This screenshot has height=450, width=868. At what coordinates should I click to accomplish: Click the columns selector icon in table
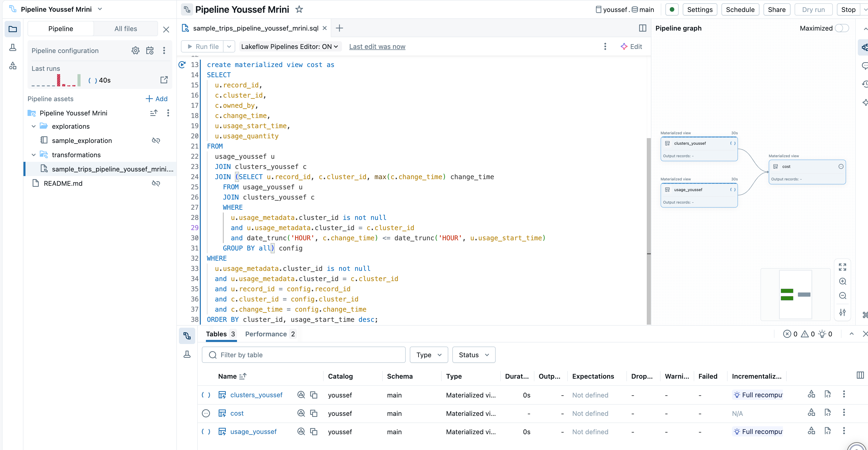point(860,375)
